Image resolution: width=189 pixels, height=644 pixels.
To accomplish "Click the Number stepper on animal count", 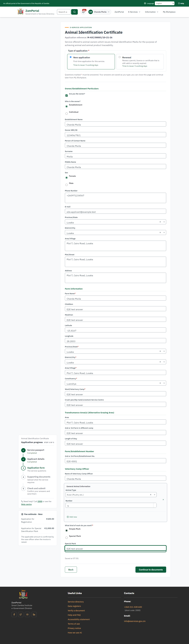I will tap(155, 505).
